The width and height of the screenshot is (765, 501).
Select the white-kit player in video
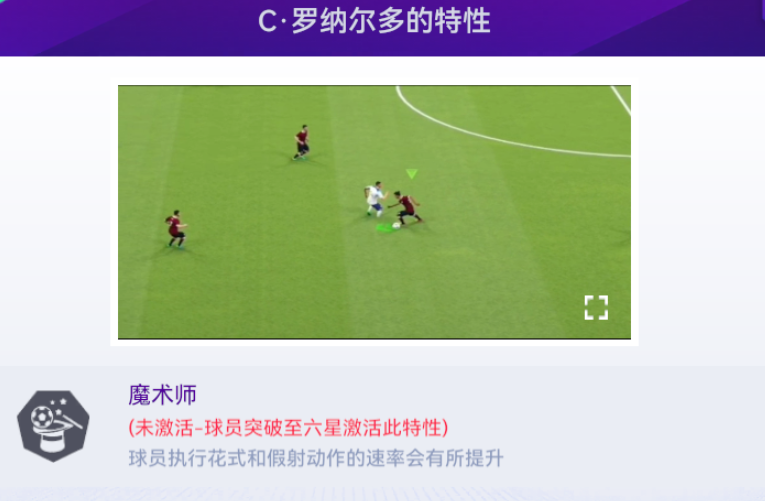click(x=376, y=199)
